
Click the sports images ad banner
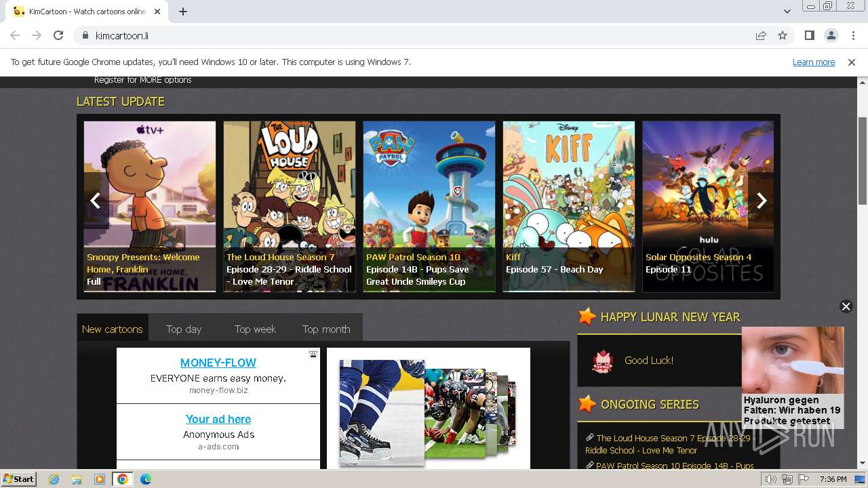click(x=429, y=408)
